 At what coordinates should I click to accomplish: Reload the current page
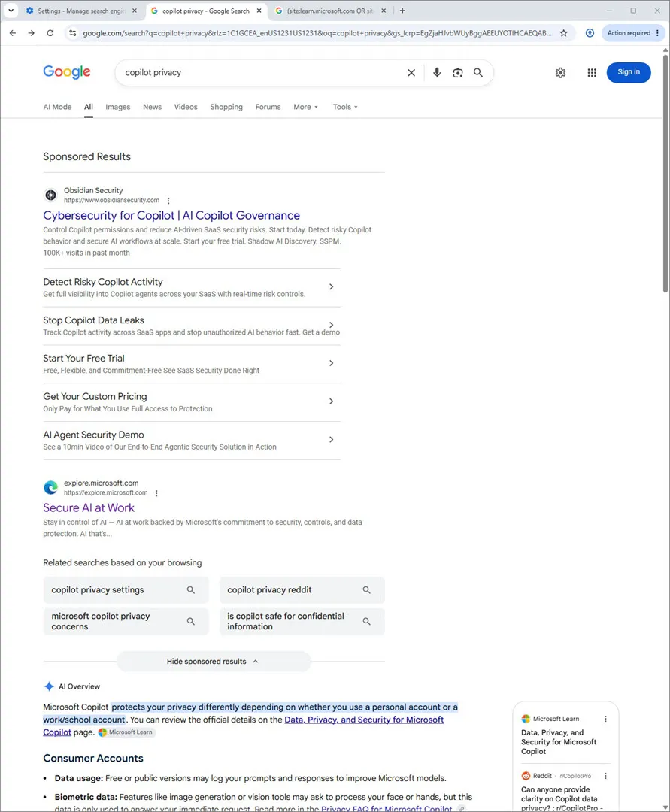coord(50,33)
